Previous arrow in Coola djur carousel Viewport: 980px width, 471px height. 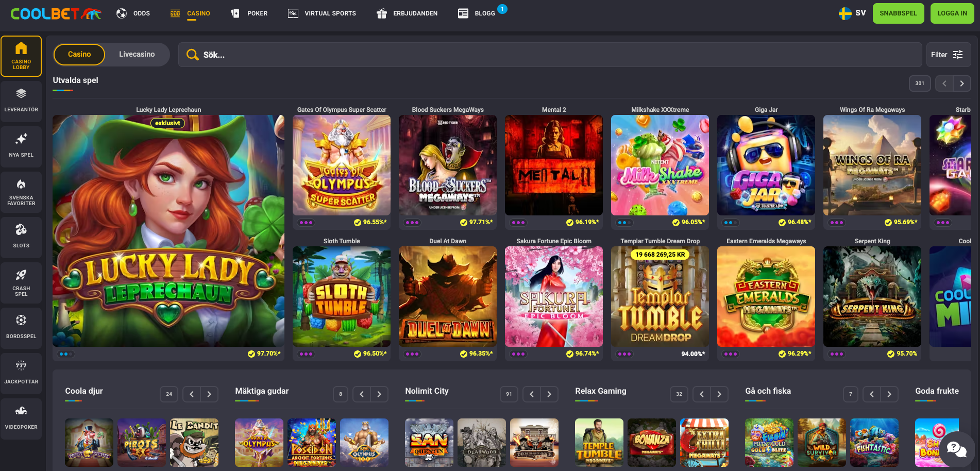click(192, 394)
